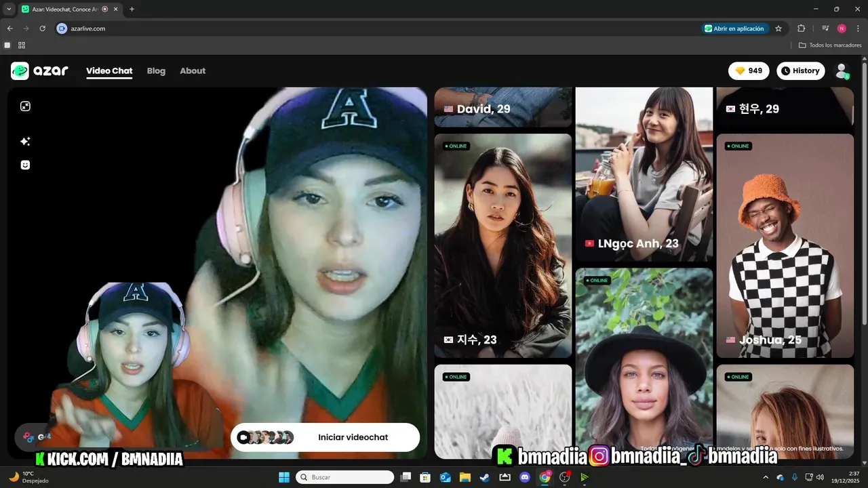
Task: Open Outlook from the taskbar
Action: 446,477
